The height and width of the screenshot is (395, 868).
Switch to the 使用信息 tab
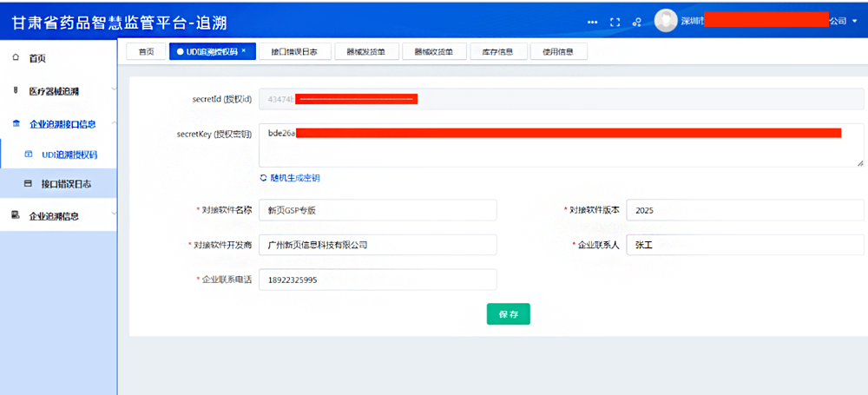[x=558, y=52]
